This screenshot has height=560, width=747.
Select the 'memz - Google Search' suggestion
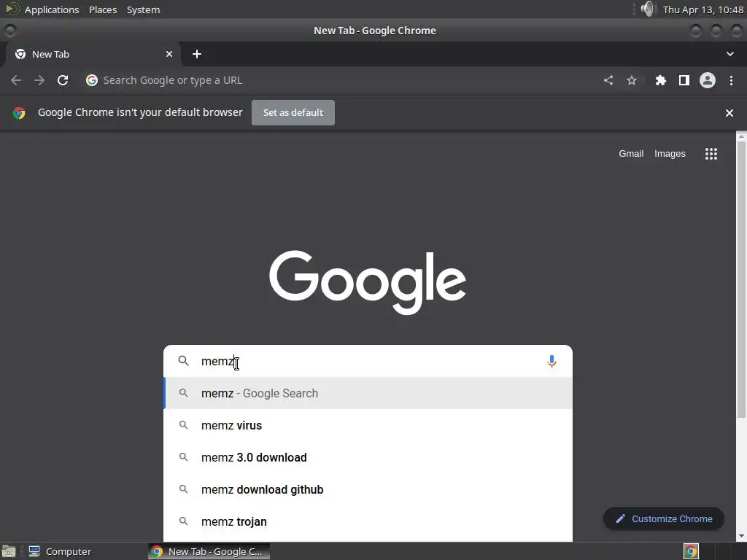[x=368, y=393]
